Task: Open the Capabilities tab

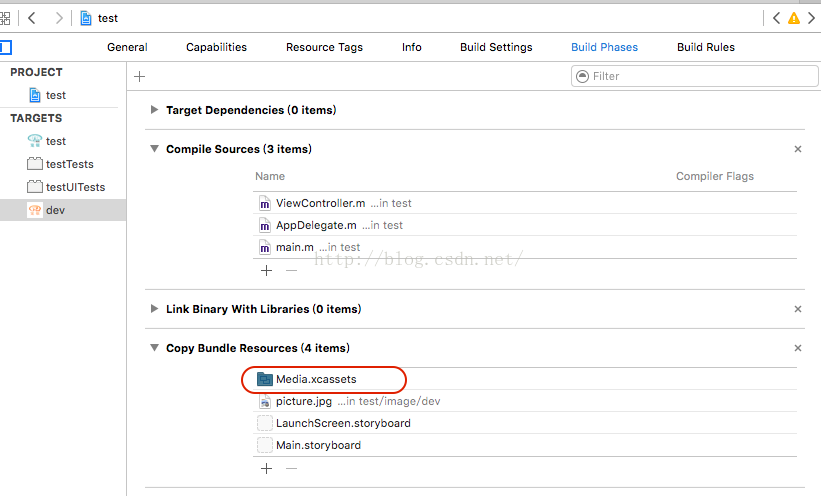Action: tap(216, 47)
